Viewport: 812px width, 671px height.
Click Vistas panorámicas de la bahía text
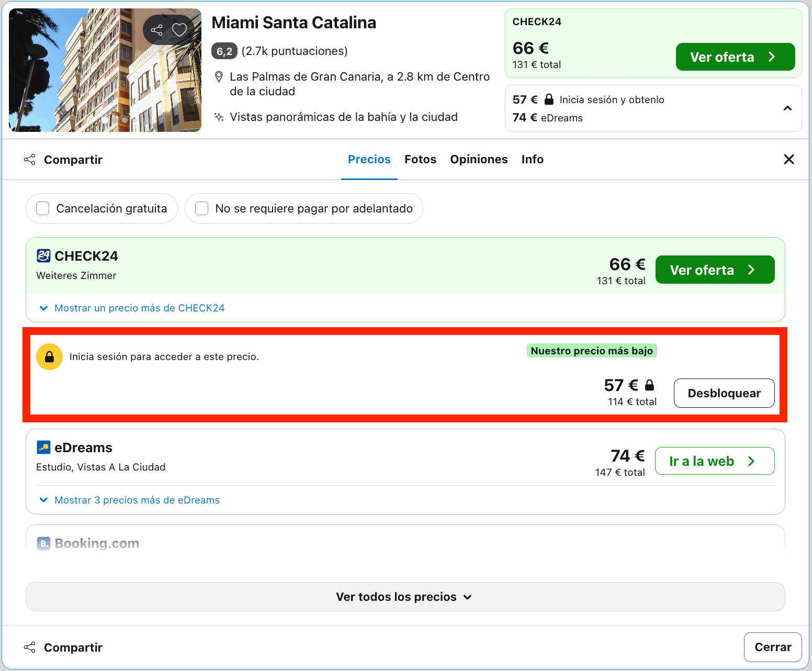tap(344, 117)
